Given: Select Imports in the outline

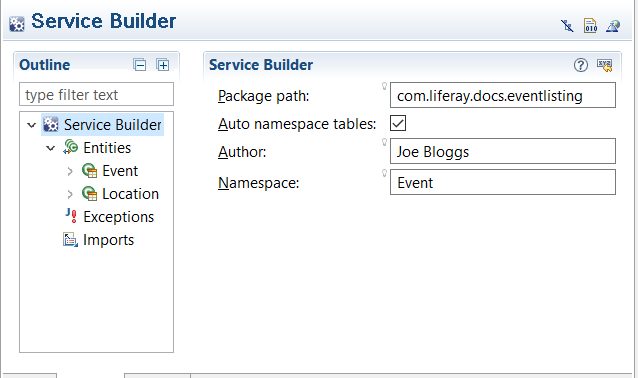Looking at the screenshot, I should coord(108,240).
